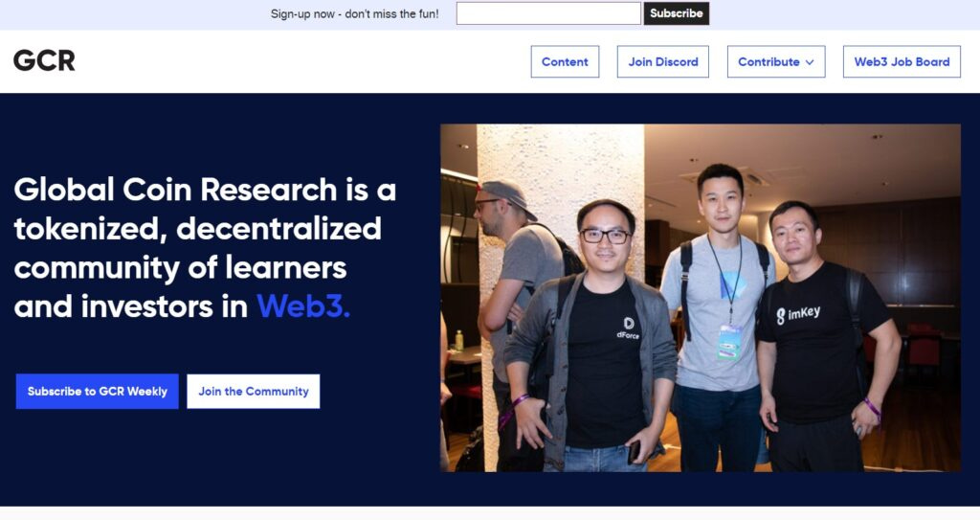The height and width of the screenshot is (520, 980).
Task: Open the Content menu item
Action: [x=565, y=62]
